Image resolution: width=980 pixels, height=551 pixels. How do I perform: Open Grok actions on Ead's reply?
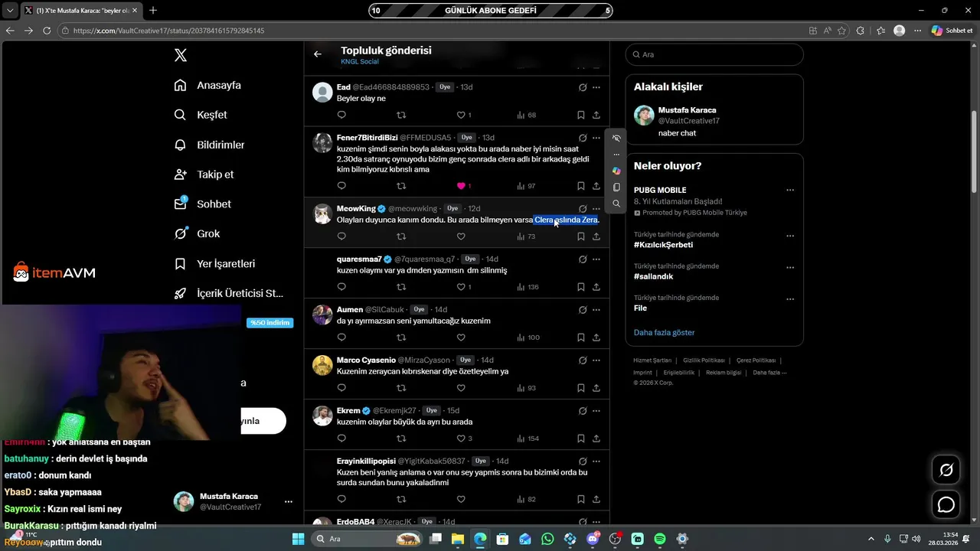pos(583,87)
